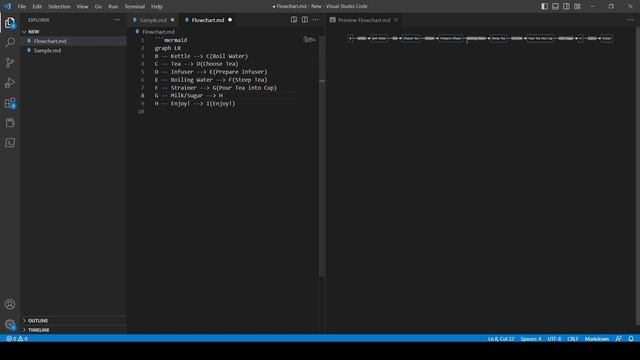Toggle secondary side bar layout icon
640x360 pixels.
[566, 6]
